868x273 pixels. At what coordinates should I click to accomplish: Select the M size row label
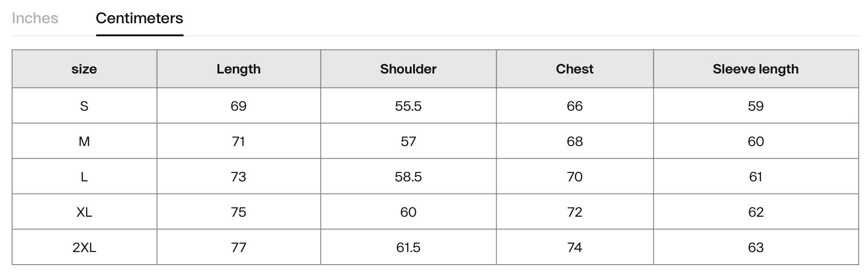84,141
